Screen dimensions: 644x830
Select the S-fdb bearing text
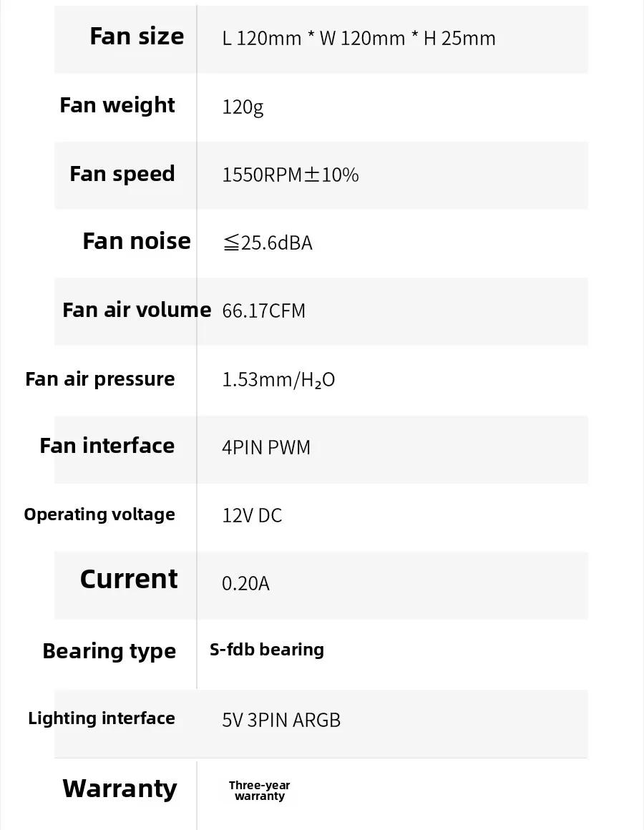coord(267,650)
